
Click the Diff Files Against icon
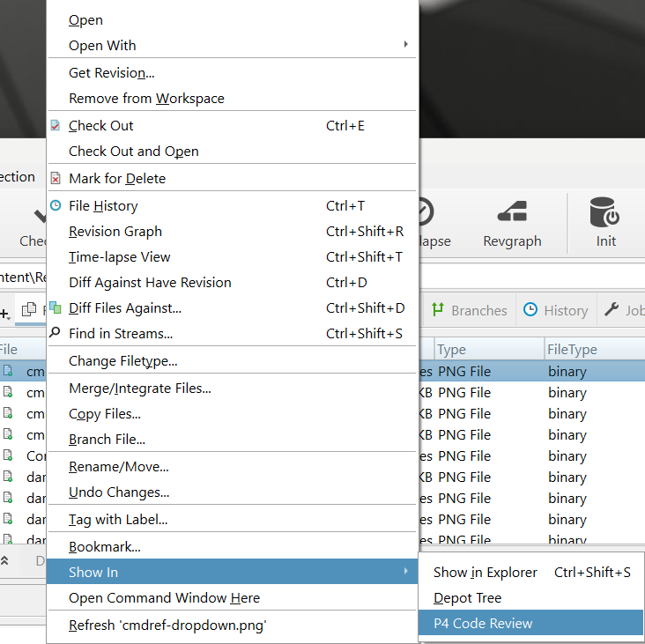[x=56, y=308]
